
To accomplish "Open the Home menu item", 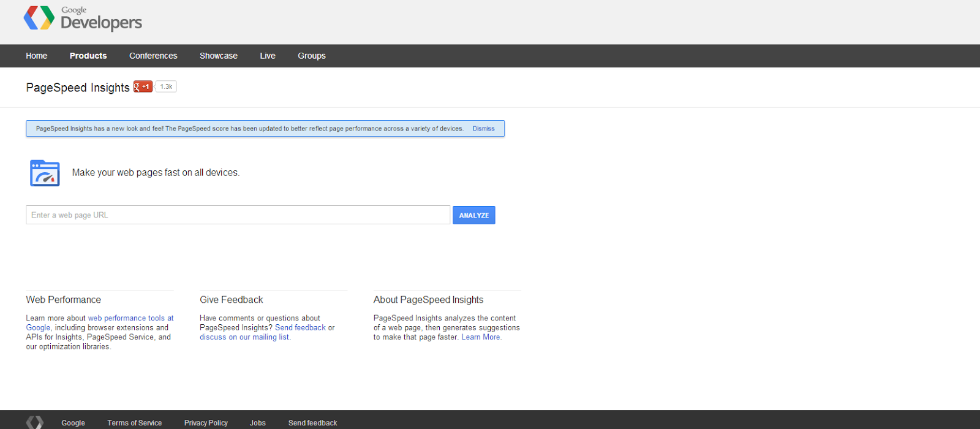I will click(37, 56).
